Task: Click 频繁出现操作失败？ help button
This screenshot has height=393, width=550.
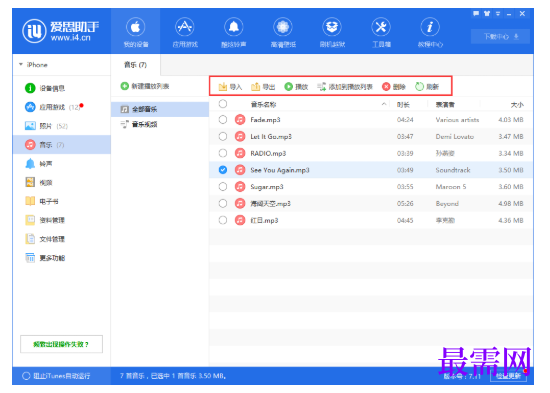Action: point(61,344)
